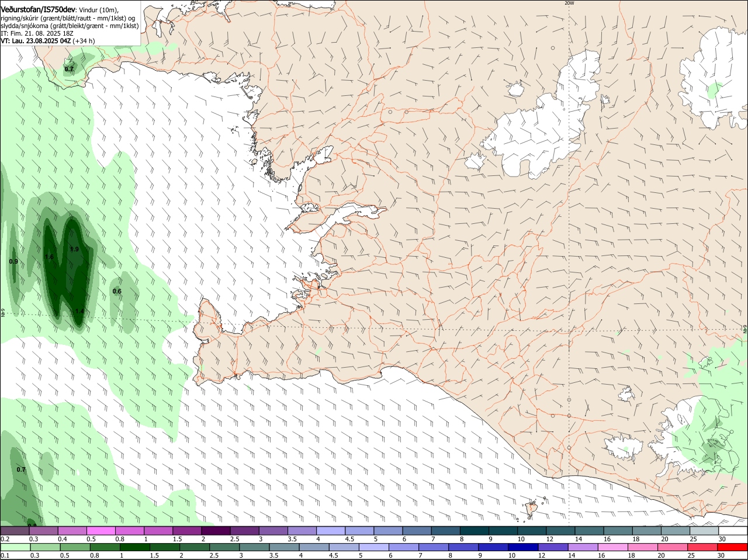
Task: Select lower legend green swatch between 0.5 and 0.8
Action: (x=75, y=547)
